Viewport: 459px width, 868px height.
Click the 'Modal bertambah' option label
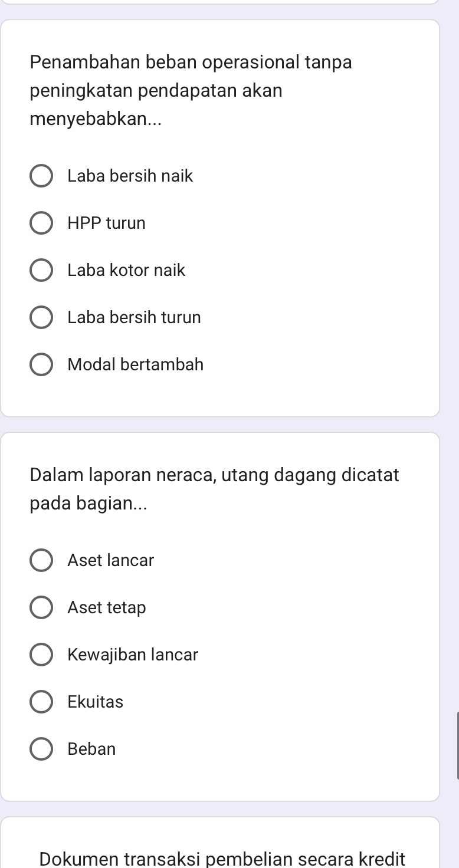135,364
